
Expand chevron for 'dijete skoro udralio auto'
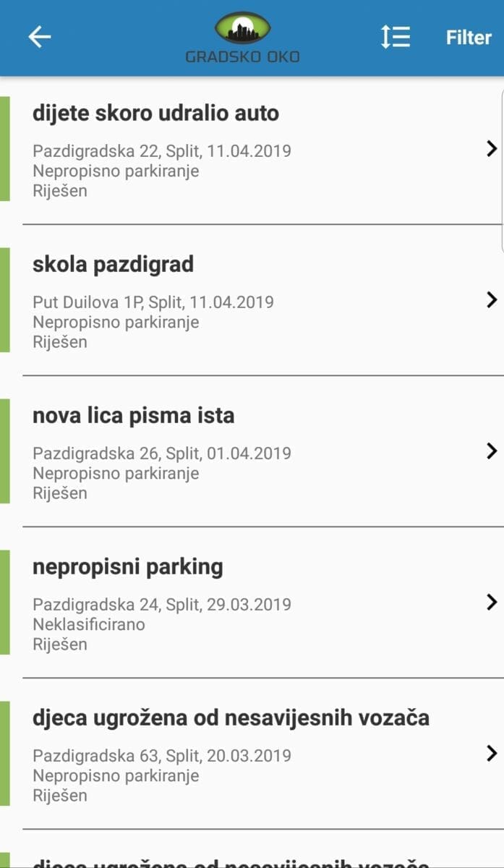click(492, 149)
